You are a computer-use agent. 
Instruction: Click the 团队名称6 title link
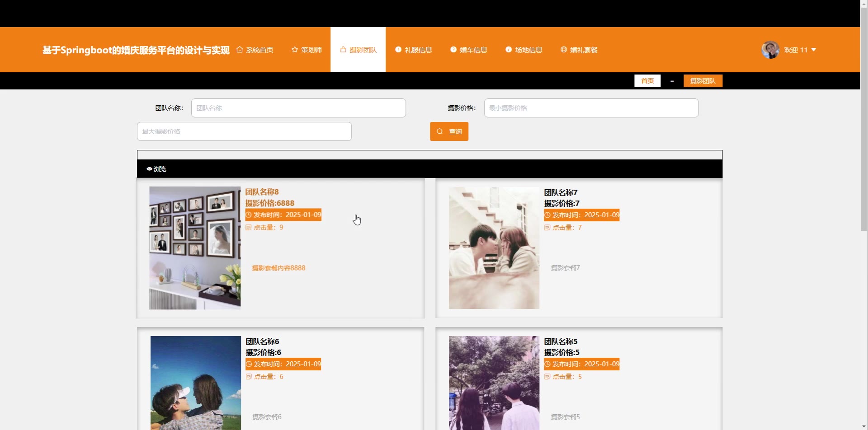[x=262, y=341]
